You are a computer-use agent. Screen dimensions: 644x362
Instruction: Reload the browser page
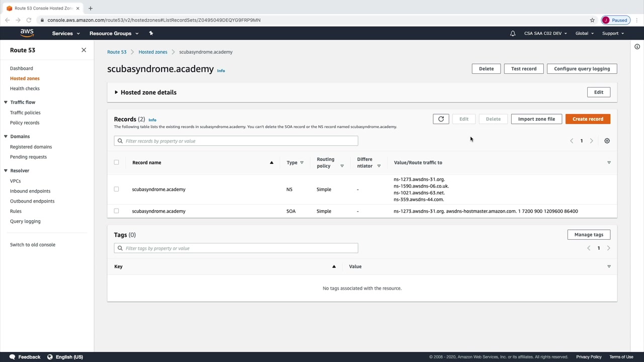click(29, 20)
